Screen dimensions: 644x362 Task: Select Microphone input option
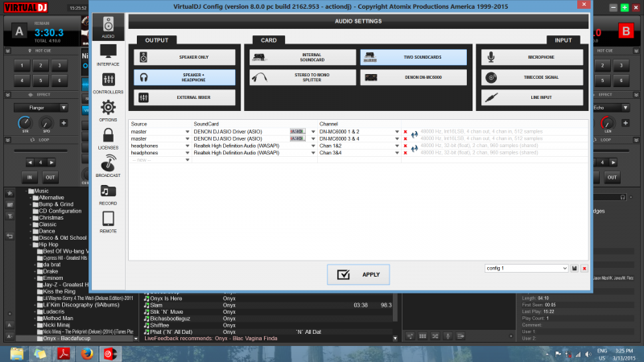[532, 57]
